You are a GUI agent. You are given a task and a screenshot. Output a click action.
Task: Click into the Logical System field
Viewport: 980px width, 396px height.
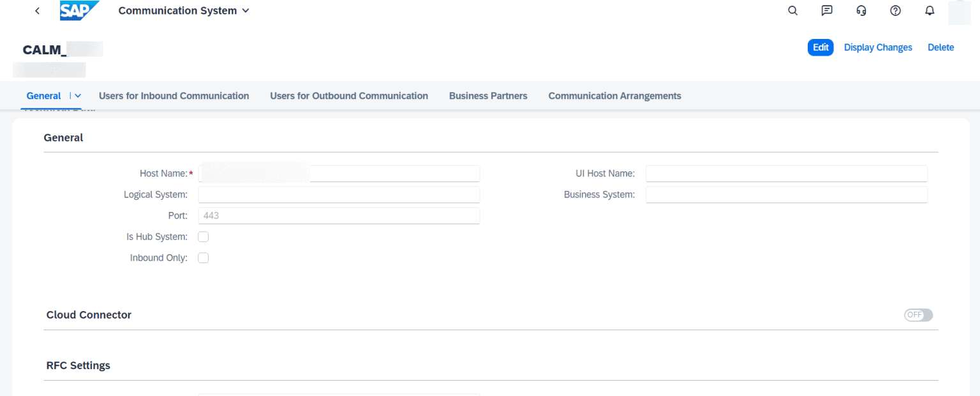point(338,194)
